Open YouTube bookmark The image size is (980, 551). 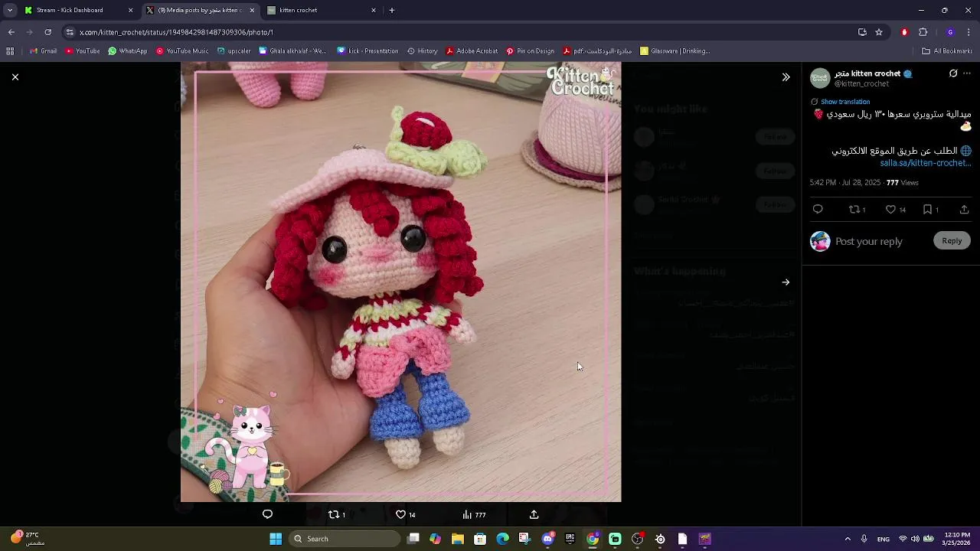[83, 51]
